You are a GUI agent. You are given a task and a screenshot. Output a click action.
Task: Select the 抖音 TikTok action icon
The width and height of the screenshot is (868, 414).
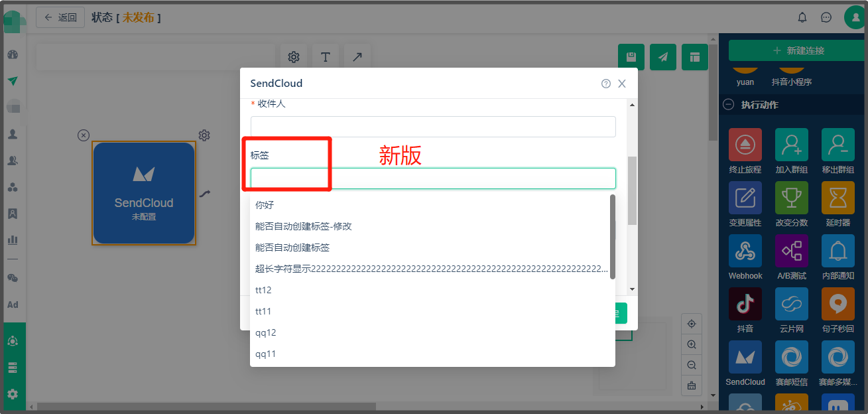point(745,304)
